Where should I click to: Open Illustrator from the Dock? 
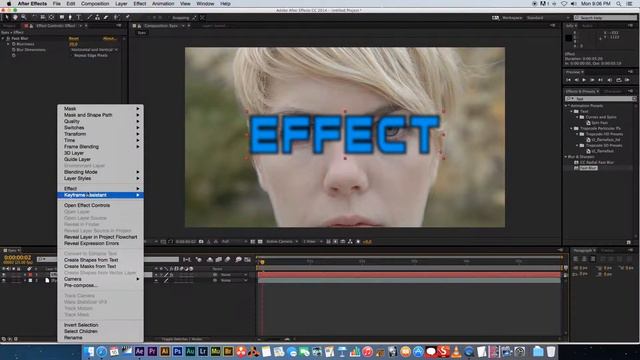pos(165,351)
